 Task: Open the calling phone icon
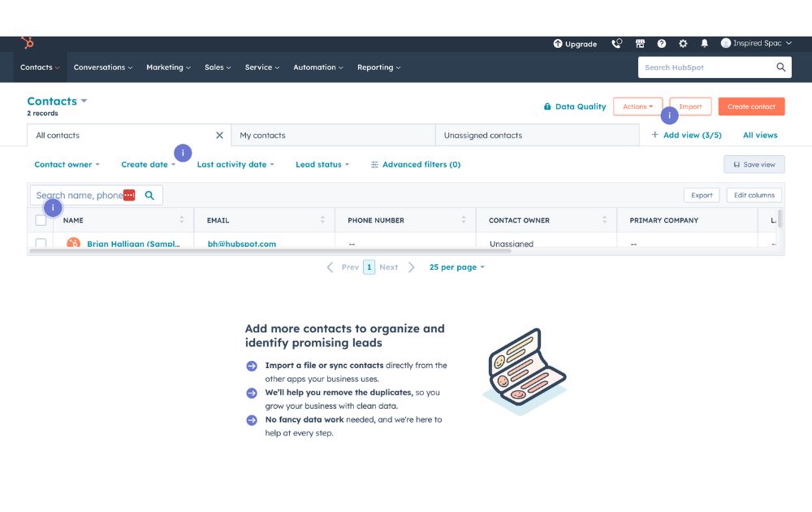tap(617, 44)
